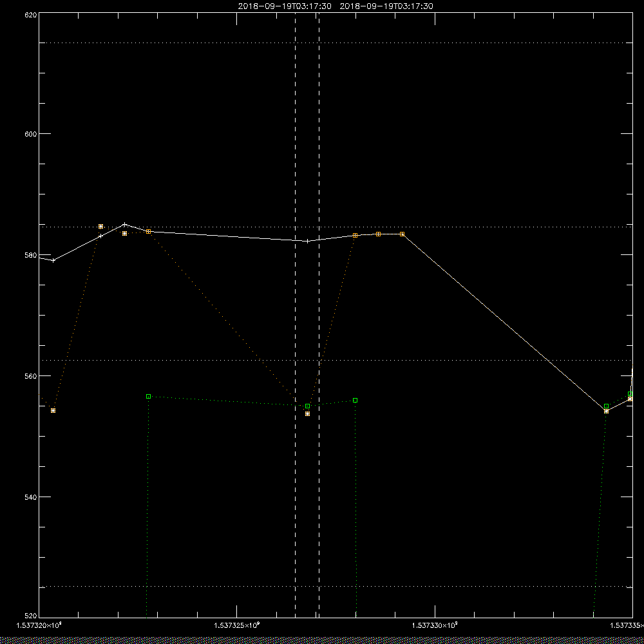The width and height of the screenshot is (644, 644).
Task: Click the y-axis label 600
Action: (31, 134)
